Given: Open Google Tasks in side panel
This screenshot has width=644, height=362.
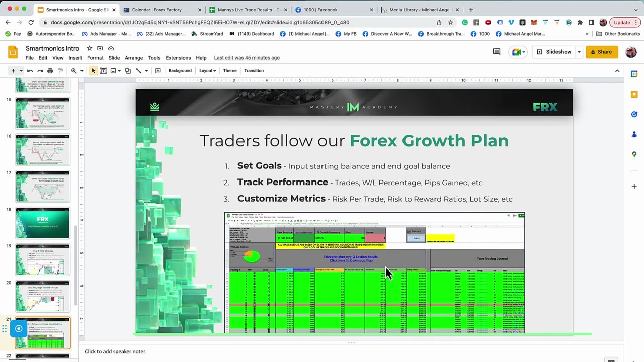Looking at the screenshot, I should pyautogui.click(x=634, y=114).
